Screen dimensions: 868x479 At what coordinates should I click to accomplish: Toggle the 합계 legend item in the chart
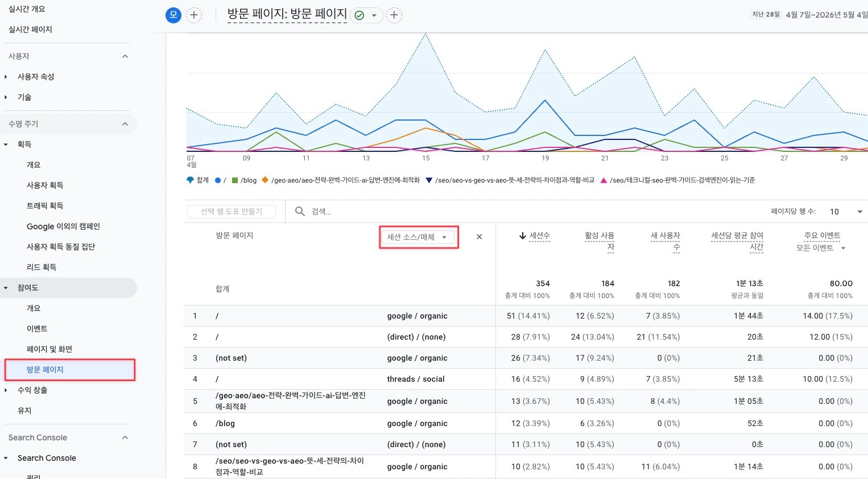(x=197, y=180)
